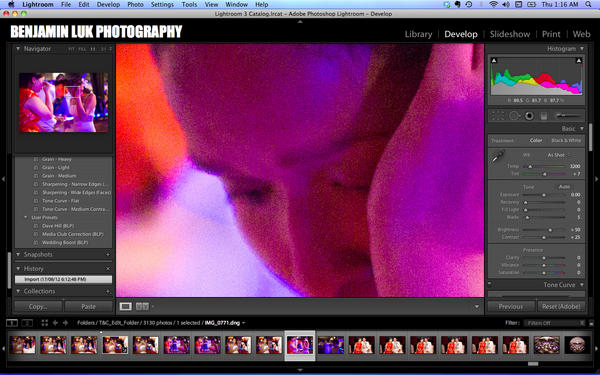Image resolution: width=600 pixels, height=375 pixels.
Task: Collapse the History panel
Action: pyautogui.click(x=18, y=269)
